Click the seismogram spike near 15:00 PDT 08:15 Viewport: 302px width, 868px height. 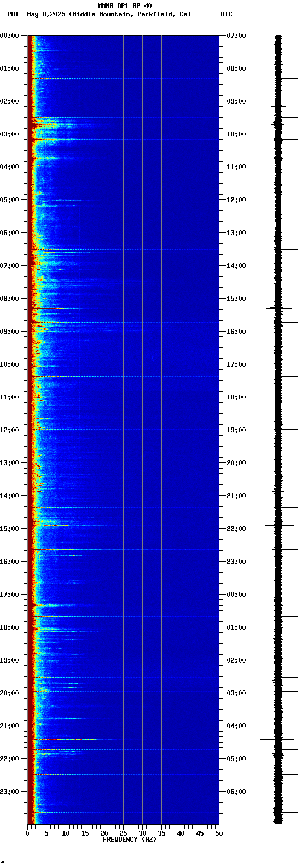point(279,308)
